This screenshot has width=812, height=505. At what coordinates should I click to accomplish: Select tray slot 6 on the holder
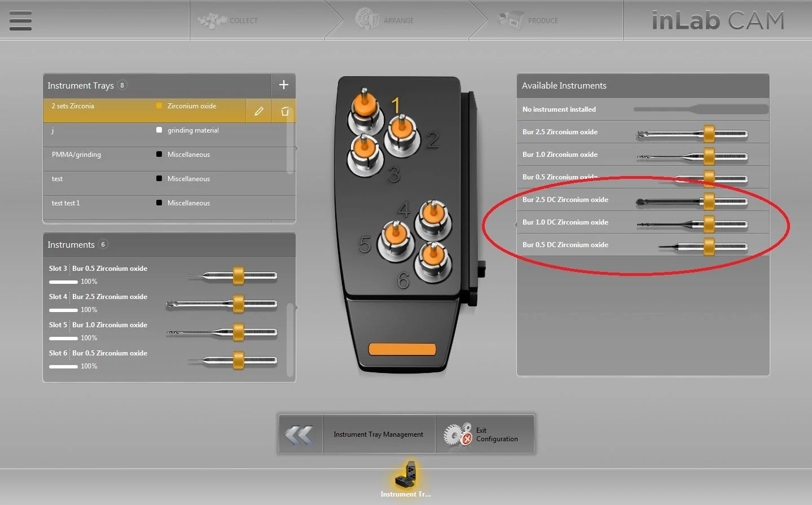tap(433, 262)
